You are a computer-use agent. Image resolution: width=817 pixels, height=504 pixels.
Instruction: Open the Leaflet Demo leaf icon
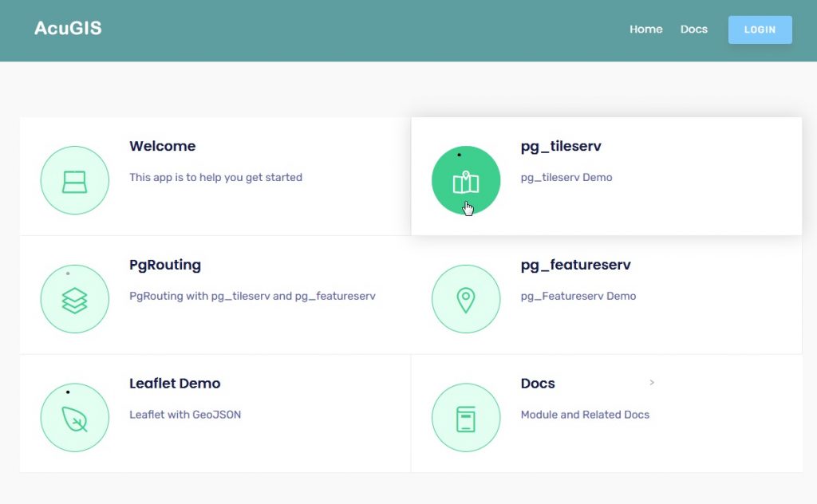[74, 418]
